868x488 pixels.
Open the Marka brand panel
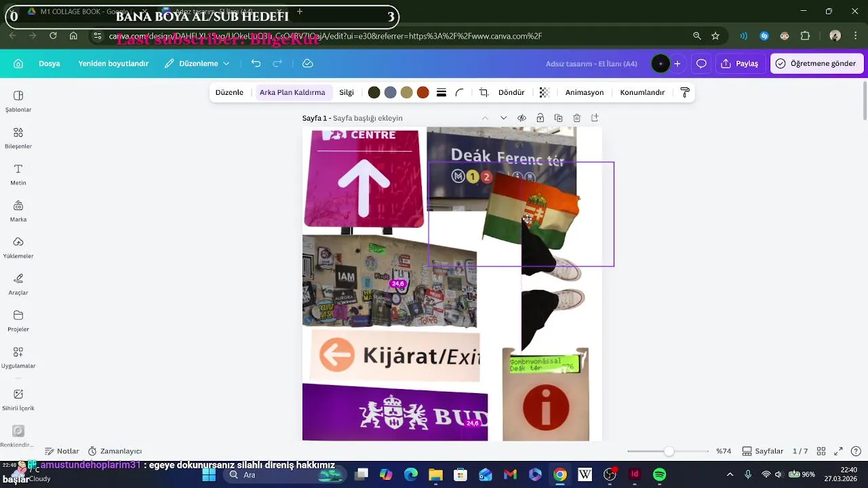click(x=18, y=211)
